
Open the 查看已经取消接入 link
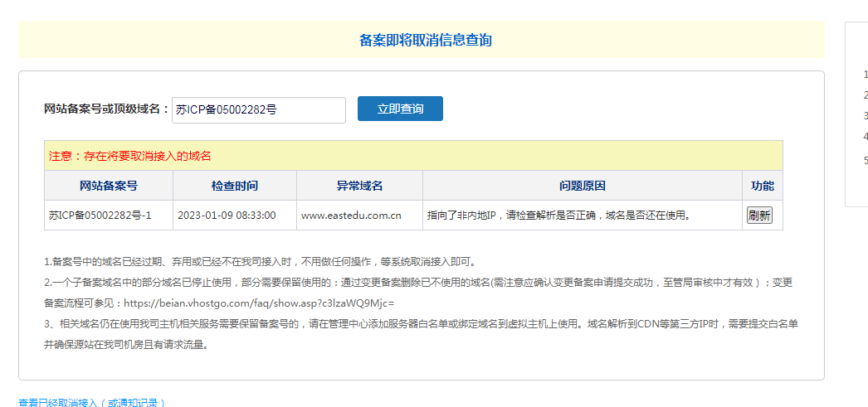92,403
